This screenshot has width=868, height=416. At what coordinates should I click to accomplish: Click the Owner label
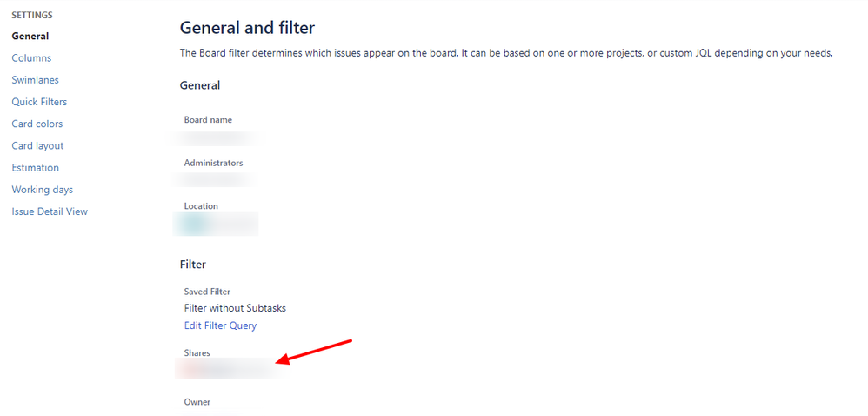197,402
